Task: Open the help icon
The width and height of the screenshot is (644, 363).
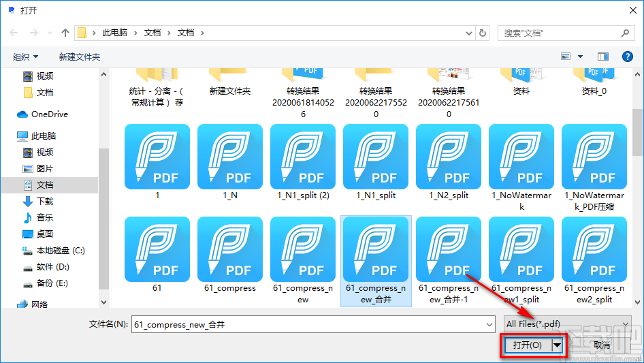Action: click(x=627, y=57)
